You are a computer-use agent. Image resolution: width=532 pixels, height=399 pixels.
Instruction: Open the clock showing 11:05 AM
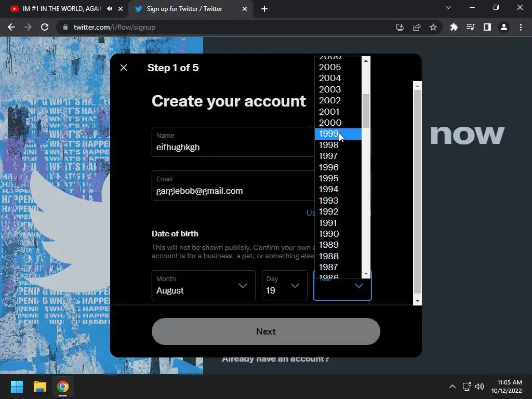coord(506,387)
